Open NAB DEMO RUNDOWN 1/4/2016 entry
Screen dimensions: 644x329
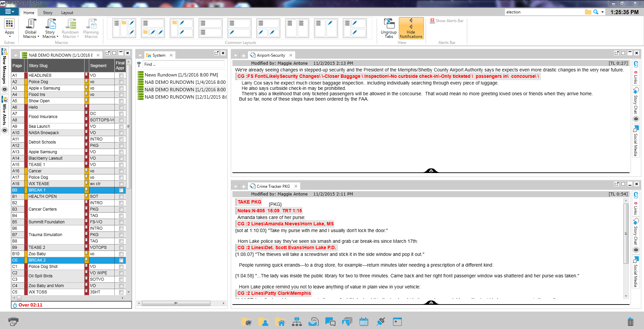(x=182, y=82)
